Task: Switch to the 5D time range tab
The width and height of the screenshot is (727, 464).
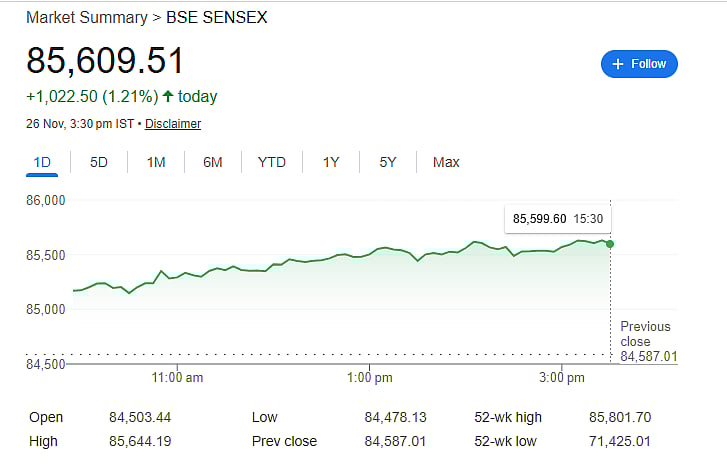Action: [99, 162]
